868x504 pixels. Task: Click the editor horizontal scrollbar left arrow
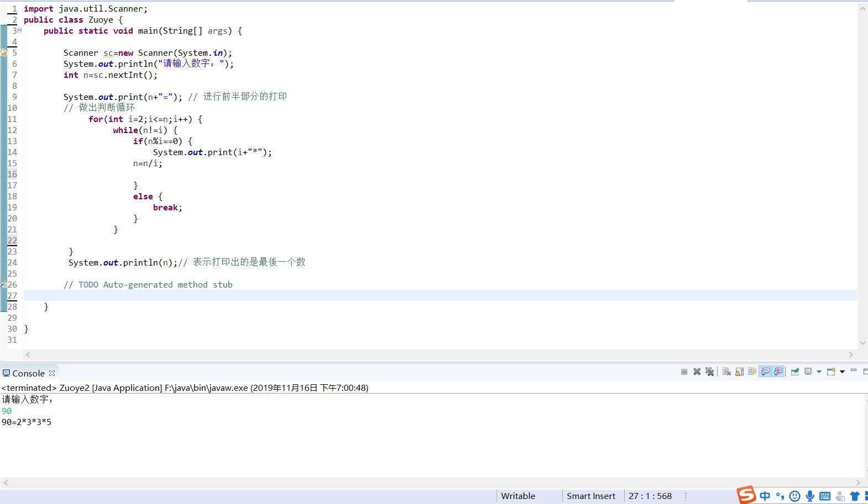[x=28, y=354]
